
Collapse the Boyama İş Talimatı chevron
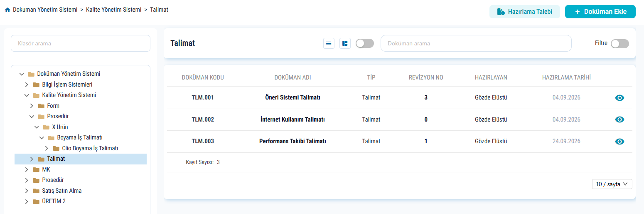[42, 138]
